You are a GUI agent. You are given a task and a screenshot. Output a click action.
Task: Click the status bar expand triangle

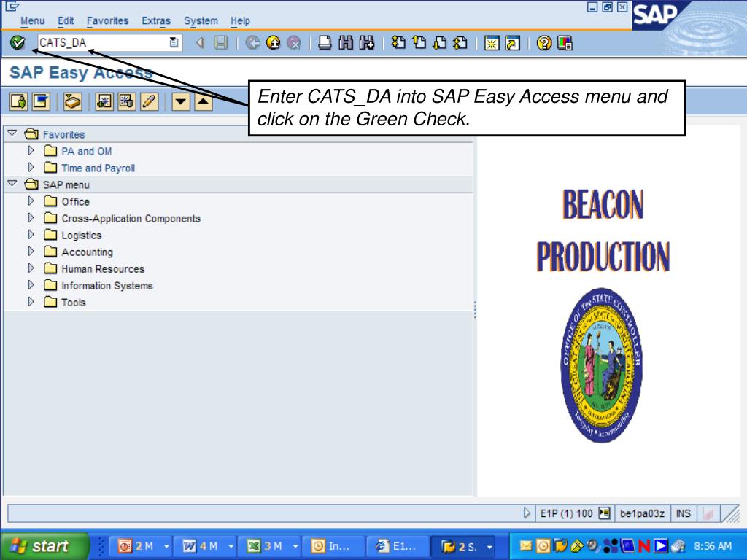coord(527,513)
